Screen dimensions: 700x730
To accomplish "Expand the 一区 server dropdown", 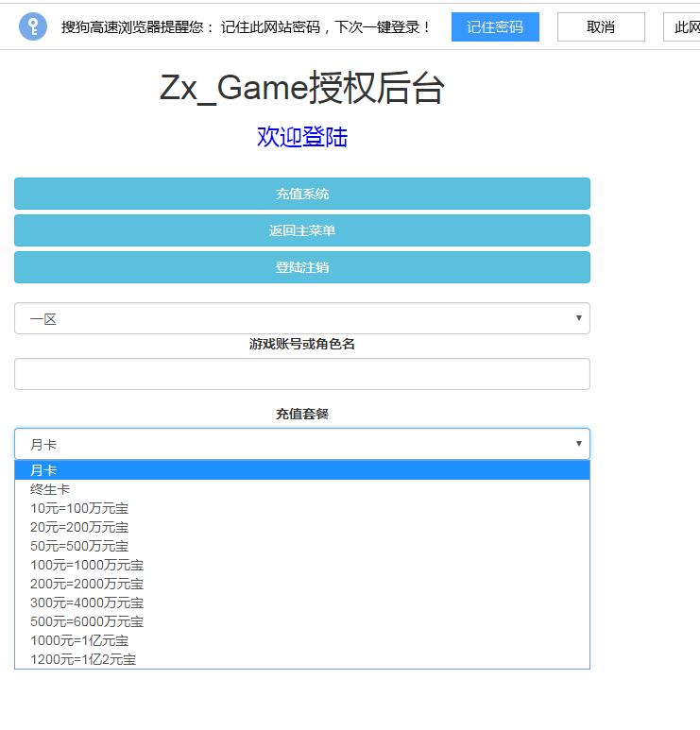I will tap(302, 318).
